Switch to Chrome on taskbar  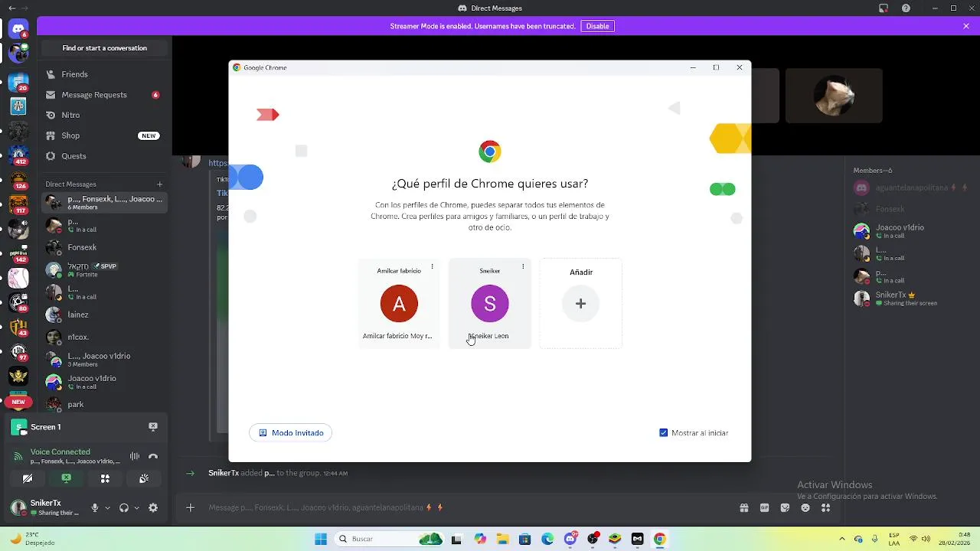pyautogui.click(x=660, y=539)
